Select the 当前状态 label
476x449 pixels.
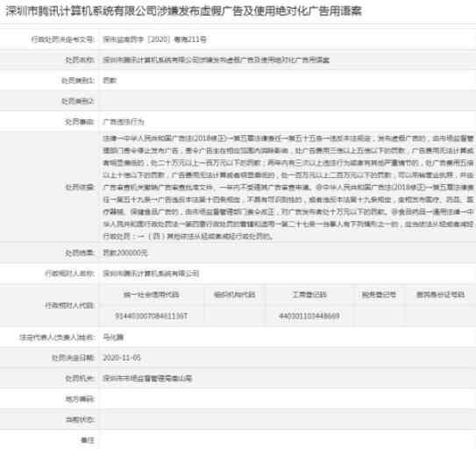click(80, 419)
